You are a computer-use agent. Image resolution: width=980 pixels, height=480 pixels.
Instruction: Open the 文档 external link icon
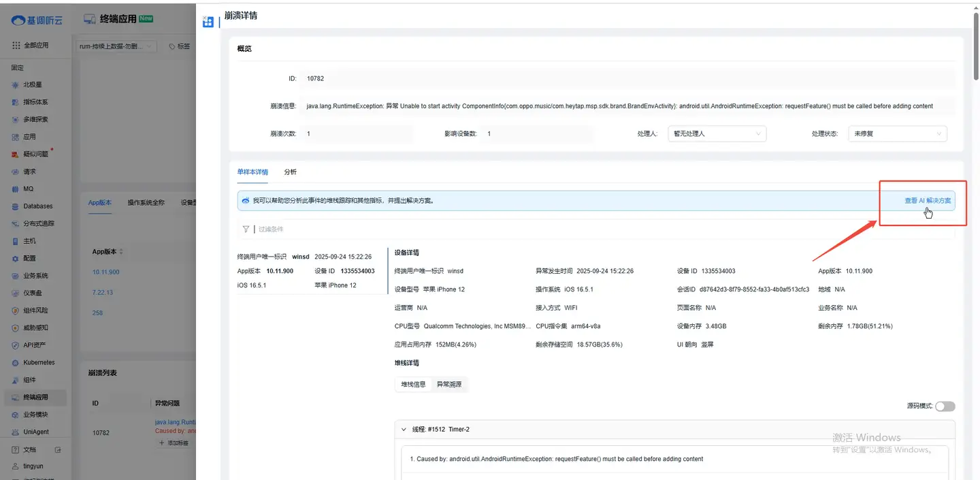58,450
